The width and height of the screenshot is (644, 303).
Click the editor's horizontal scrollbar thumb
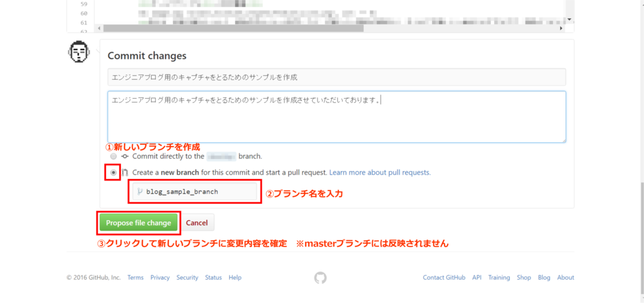point(233,29)
